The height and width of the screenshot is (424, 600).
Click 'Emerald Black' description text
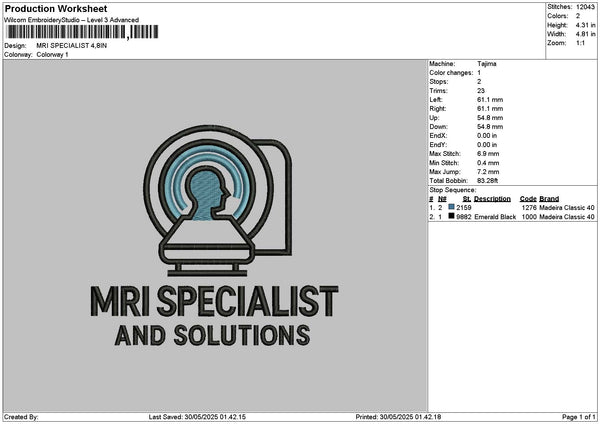point(495,217)
